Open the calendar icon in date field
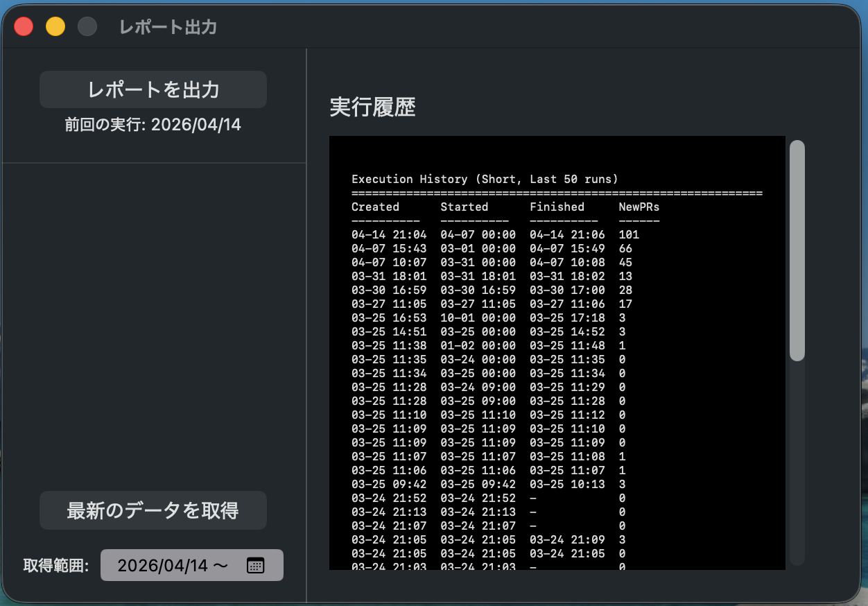This screenshot has height=606, width=868. tap(255, 565)
